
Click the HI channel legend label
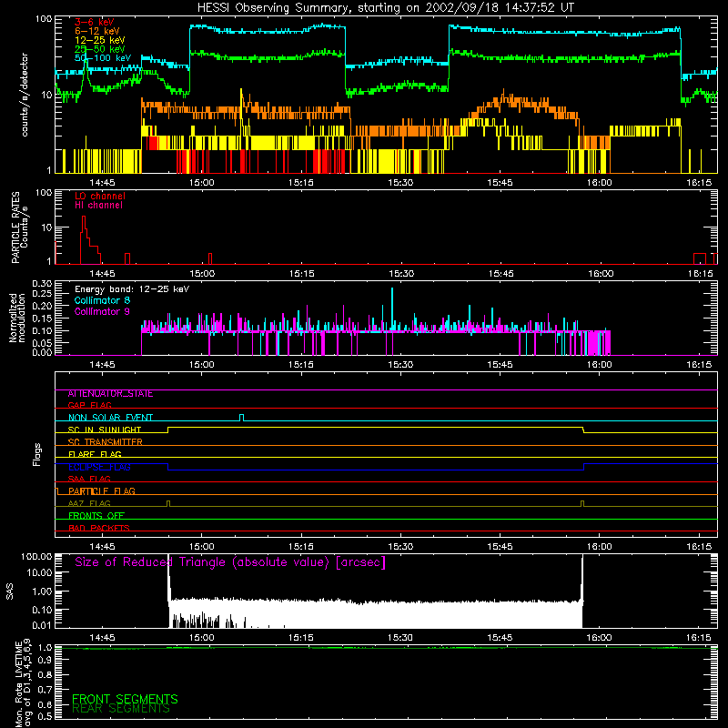[x=99, y=206]
